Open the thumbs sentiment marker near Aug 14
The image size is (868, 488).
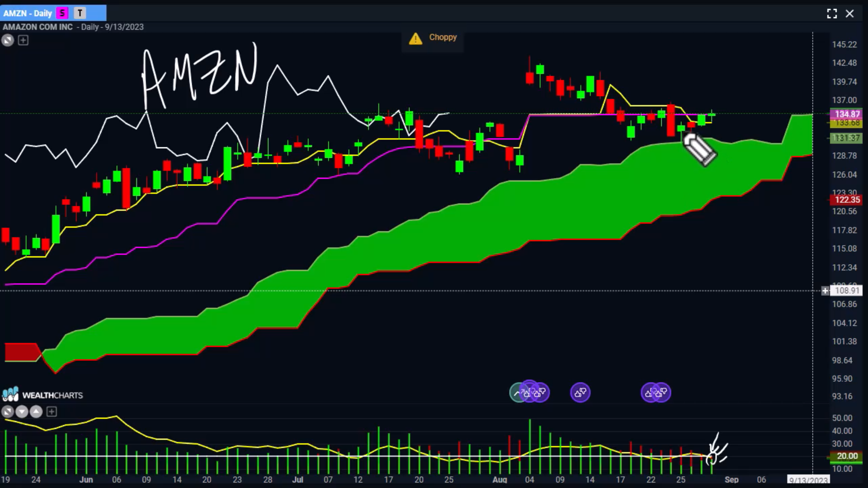[580, 393]
